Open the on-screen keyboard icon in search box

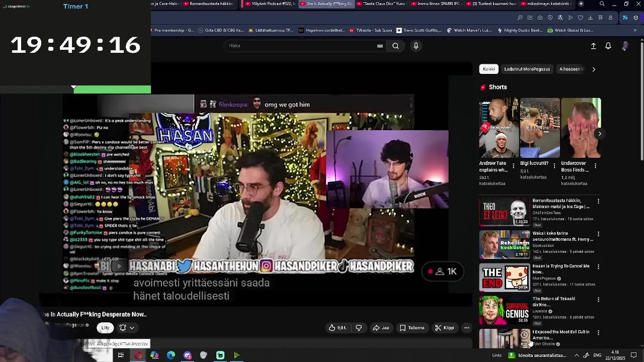[x=380, y=46]
